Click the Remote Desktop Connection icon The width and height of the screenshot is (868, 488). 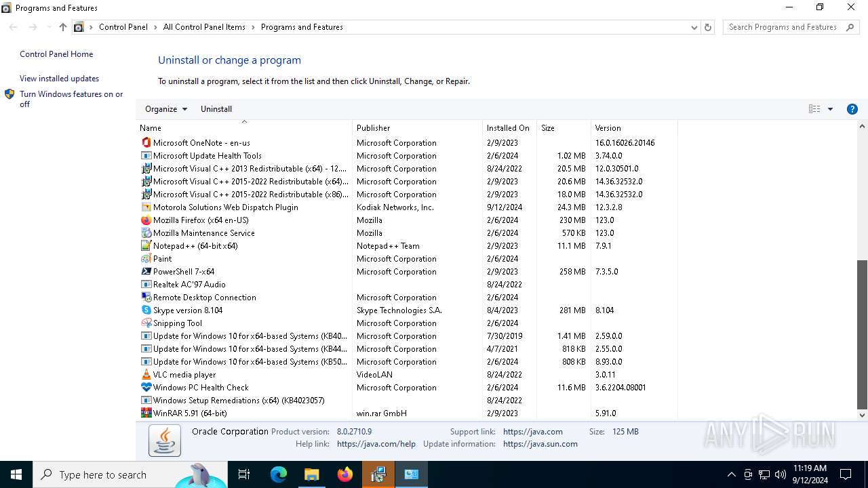click(146, 298)
